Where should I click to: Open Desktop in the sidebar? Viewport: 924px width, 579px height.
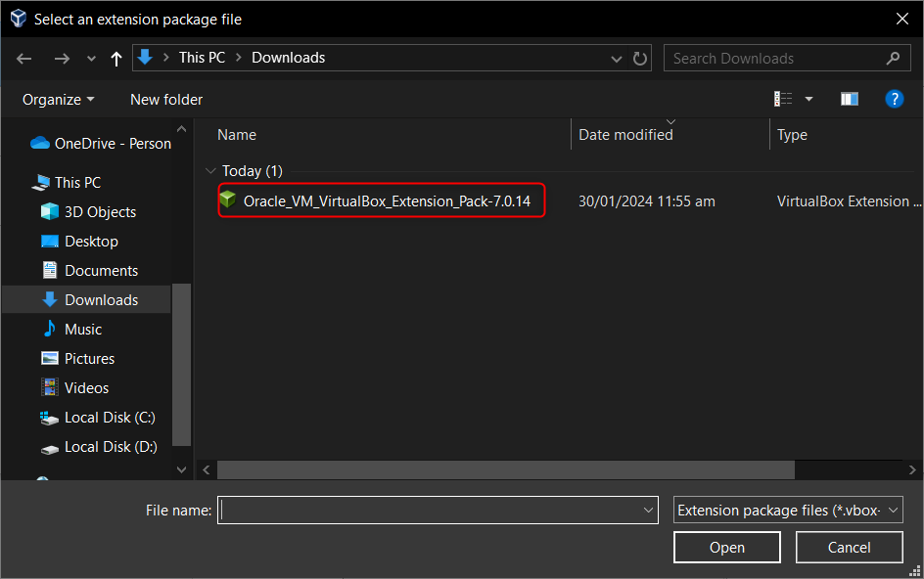pyautogui.click(x=91, y=242)
